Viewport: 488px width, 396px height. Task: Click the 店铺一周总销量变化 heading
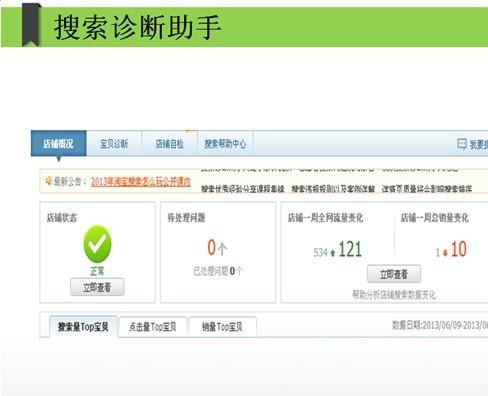tap(435, 218)
